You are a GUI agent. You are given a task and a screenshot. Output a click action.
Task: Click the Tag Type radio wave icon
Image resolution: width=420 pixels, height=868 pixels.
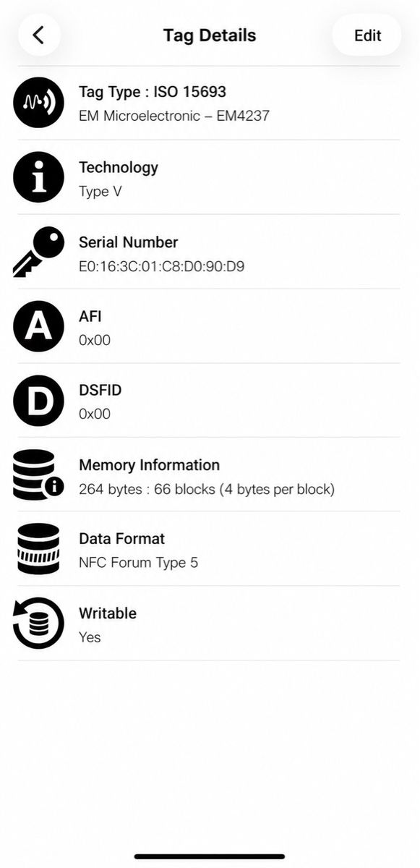click(39, 103)
